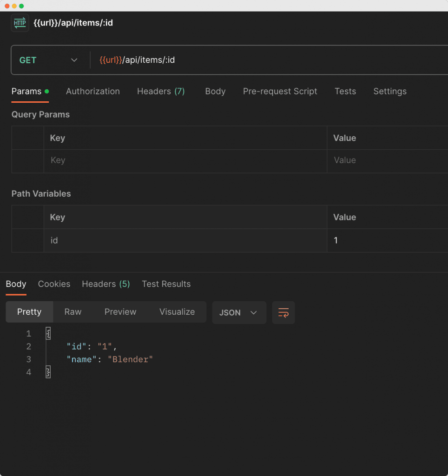The height and width of the screenshot is (476, 448).
Task: Switch to the Authorization tab
Action: pos(92,91)
